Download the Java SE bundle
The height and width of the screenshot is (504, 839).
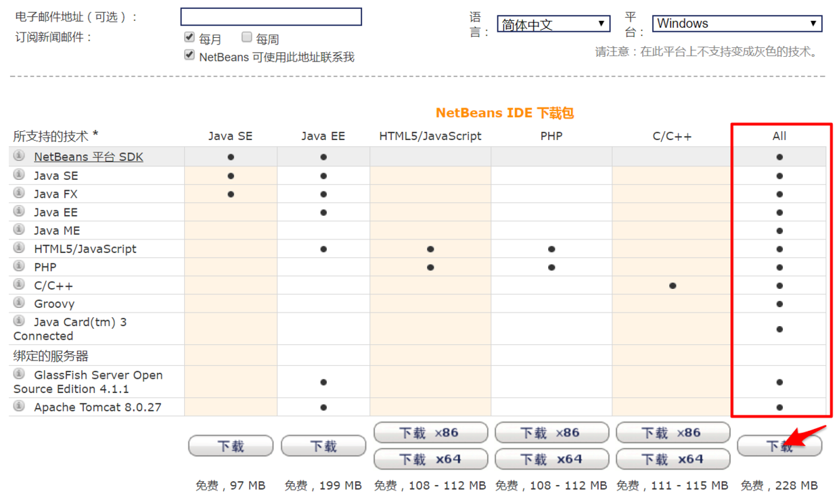coord(231,446)
